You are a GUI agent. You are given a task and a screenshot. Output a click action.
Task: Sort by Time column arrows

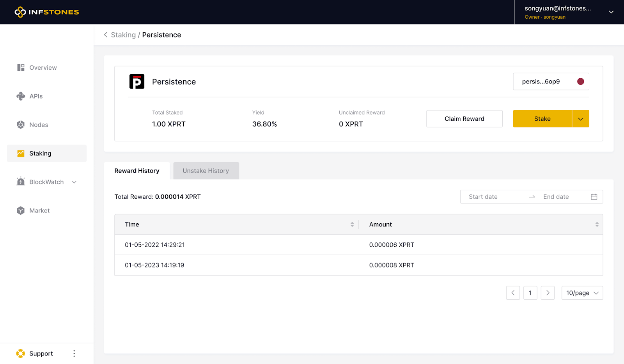(x=352, y=224)
